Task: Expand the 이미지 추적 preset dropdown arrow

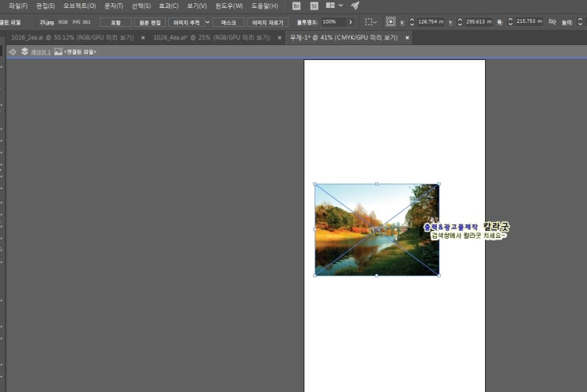Action: point(208,22)
